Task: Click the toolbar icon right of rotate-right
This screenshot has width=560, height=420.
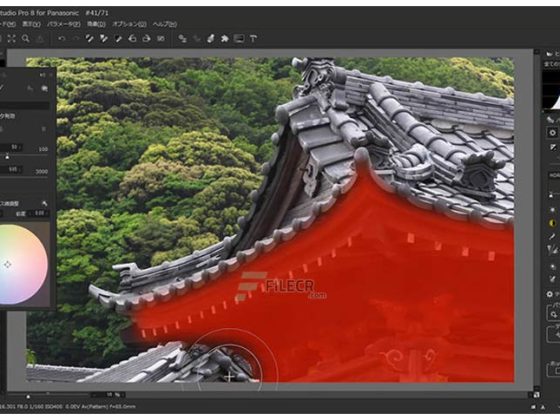Action: pos(161,39)
